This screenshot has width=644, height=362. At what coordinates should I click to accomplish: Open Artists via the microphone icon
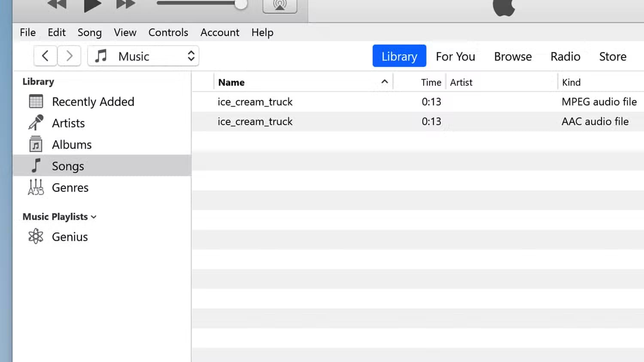(36, 123)
